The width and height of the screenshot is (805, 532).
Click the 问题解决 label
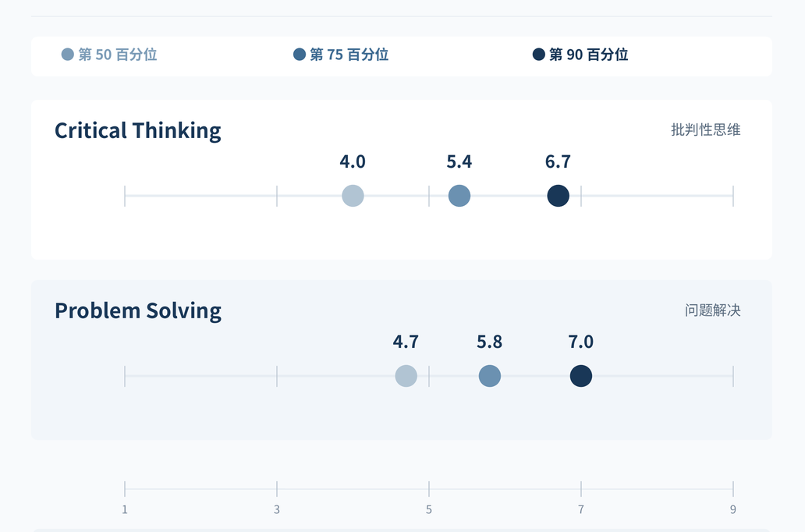point(713,310)
